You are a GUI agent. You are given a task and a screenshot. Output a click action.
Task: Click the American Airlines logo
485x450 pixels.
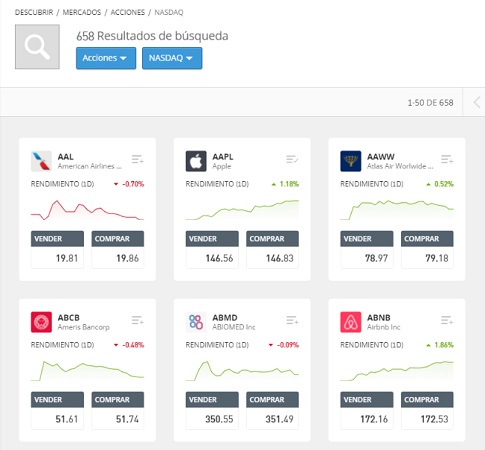click(41, 161)
